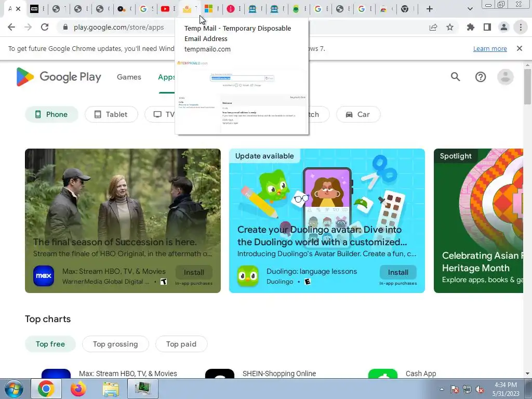Screen dimensions: 532x399
Task: Open the Windows Start menu
Action: (x=14, y=389)
